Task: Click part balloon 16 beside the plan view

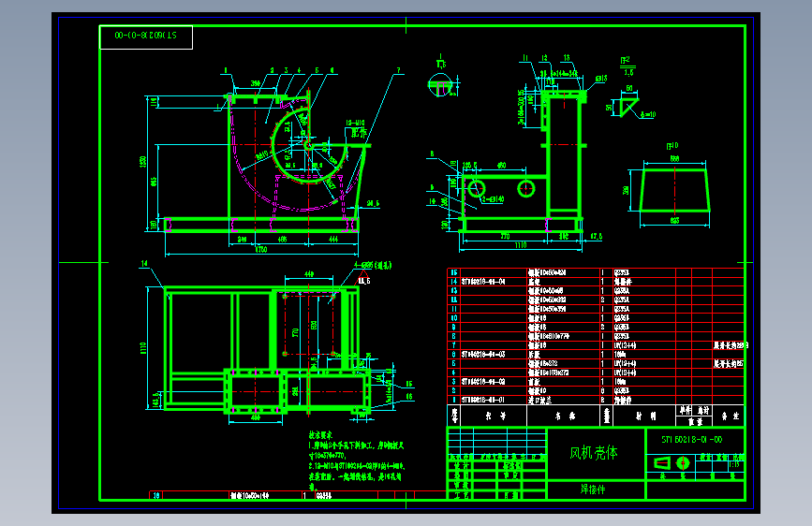Action: point(409,396)
